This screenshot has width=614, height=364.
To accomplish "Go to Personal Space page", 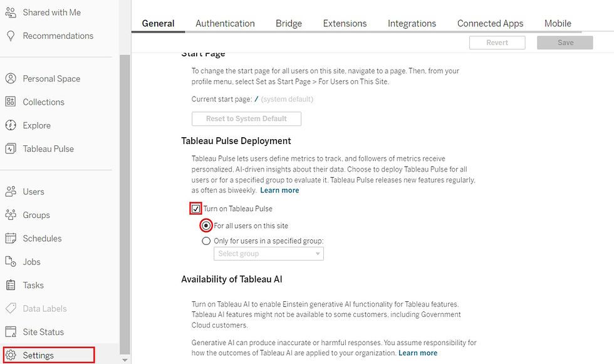I will pos(51,79).
